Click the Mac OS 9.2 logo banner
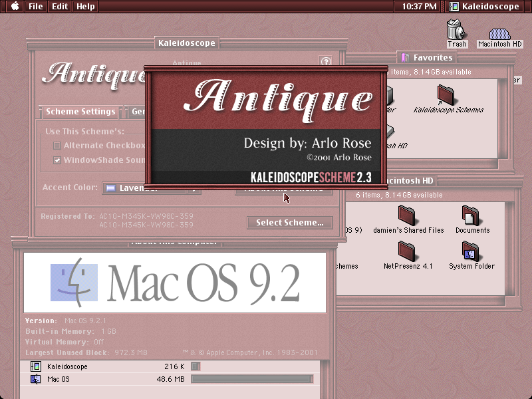This screenshot has height=399, width=532. (x=175, y=283)
